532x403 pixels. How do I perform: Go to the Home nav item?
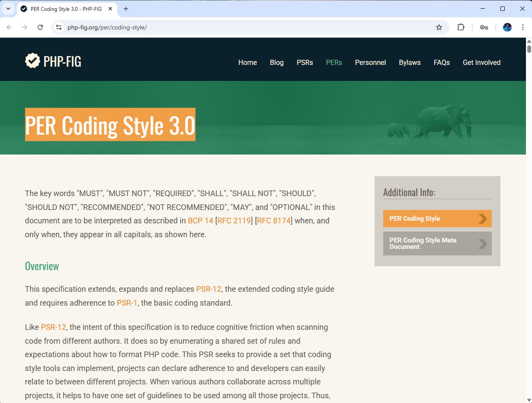point(247,62)
